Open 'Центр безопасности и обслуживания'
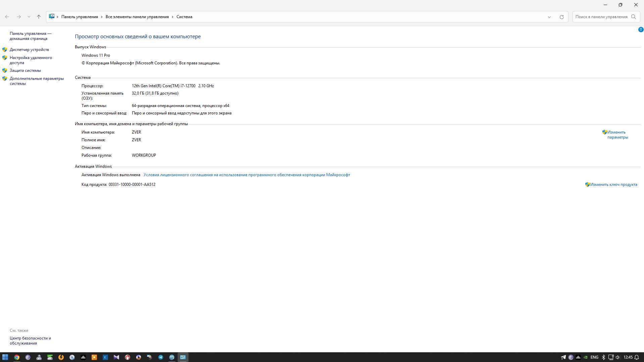The height and width of the screenshot is (362, 644). click(30, 341)
